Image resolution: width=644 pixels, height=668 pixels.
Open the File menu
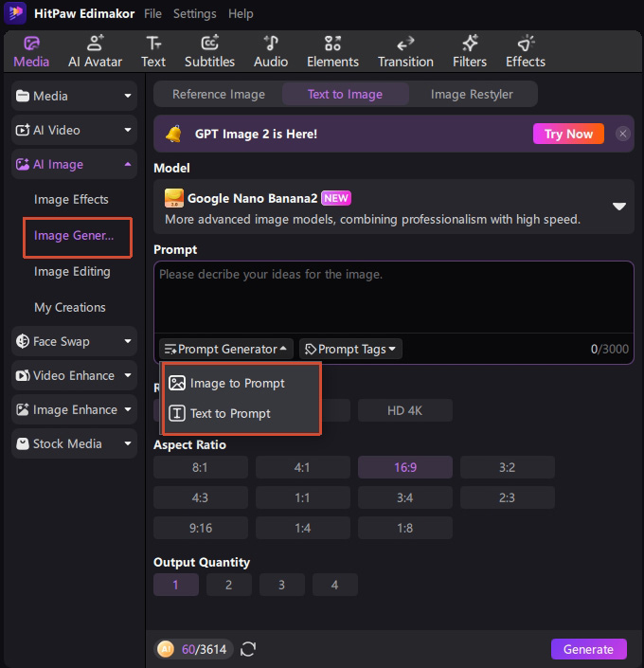(x=152, y=13)
